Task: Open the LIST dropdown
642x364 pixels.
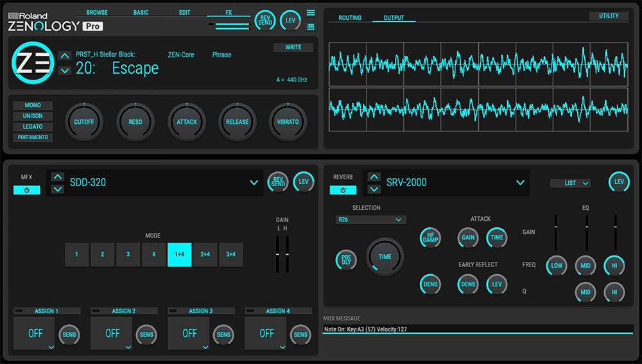Action: [x=570, y=183]
